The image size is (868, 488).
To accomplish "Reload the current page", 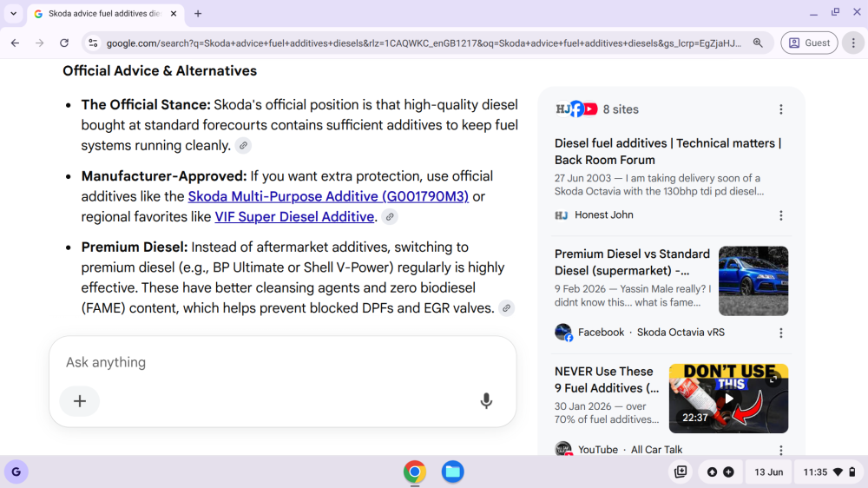I will 64,43.
